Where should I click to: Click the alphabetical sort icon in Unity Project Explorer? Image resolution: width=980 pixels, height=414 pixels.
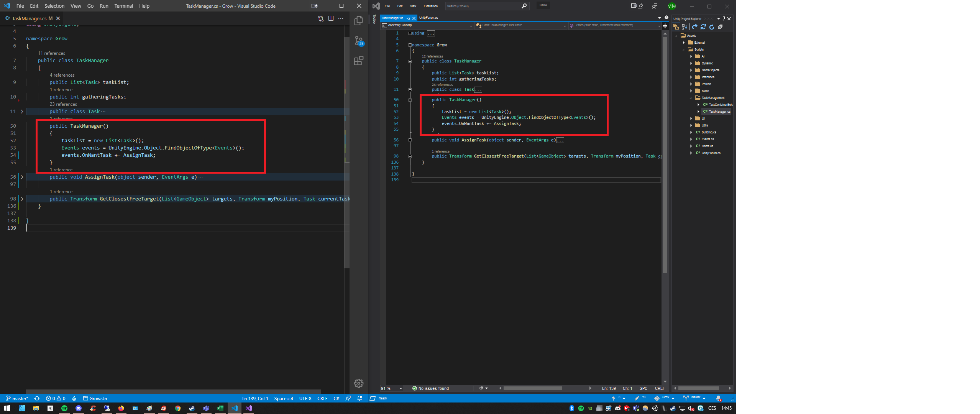(685, 27)
